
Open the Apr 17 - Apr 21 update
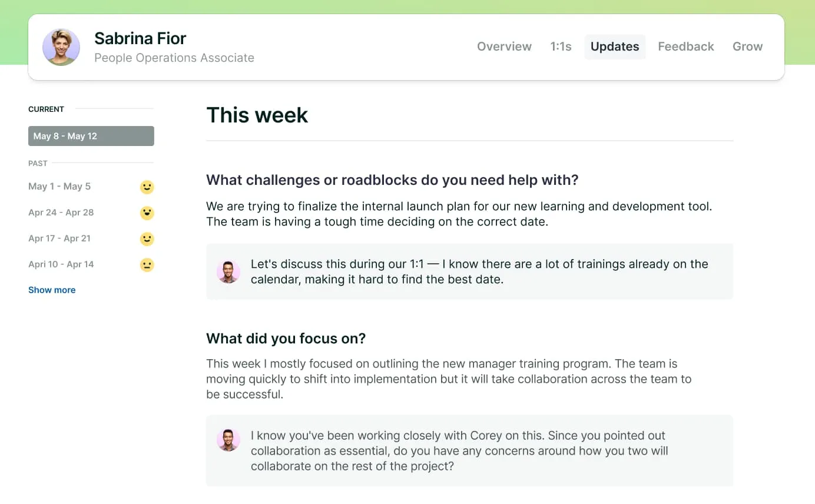coord(59,238)
